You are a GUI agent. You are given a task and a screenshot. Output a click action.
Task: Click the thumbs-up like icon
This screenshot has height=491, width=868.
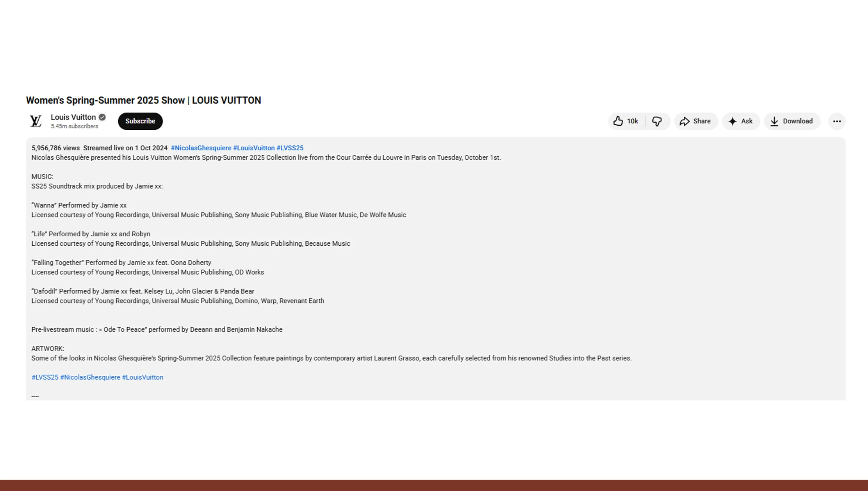point(618,121)
